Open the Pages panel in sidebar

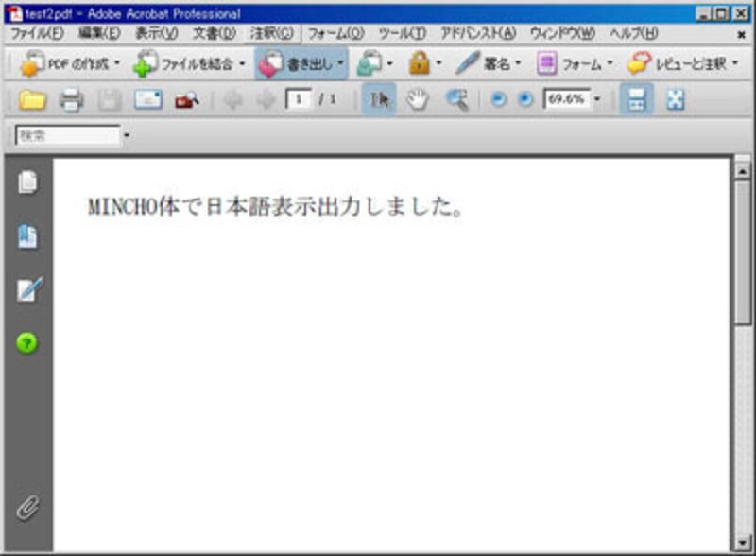pos(27,182)
